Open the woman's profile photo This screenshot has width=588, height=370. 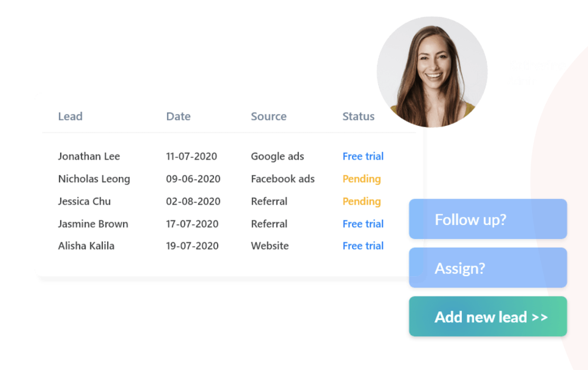click(x=432, y=72)
